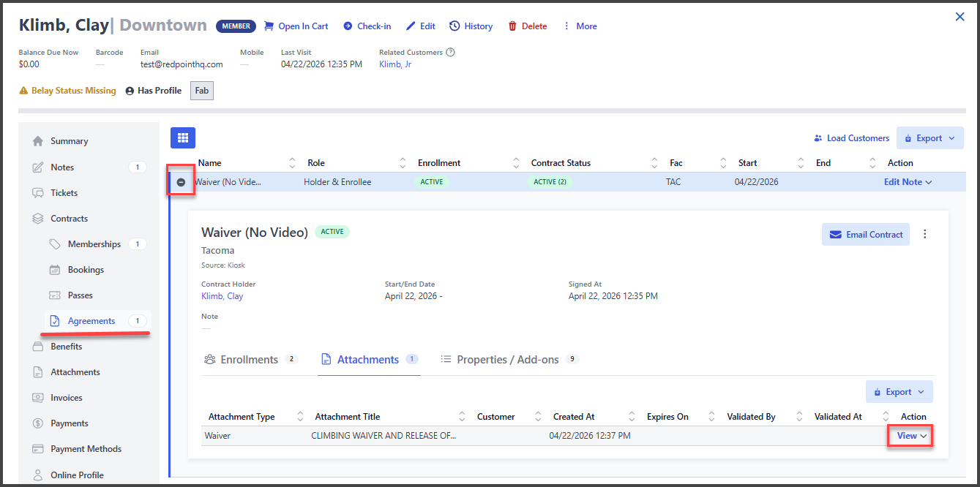Click the Email Contract button
This screenshot has width=980, height=487.
pyautogui.click(x=866, y=235)
